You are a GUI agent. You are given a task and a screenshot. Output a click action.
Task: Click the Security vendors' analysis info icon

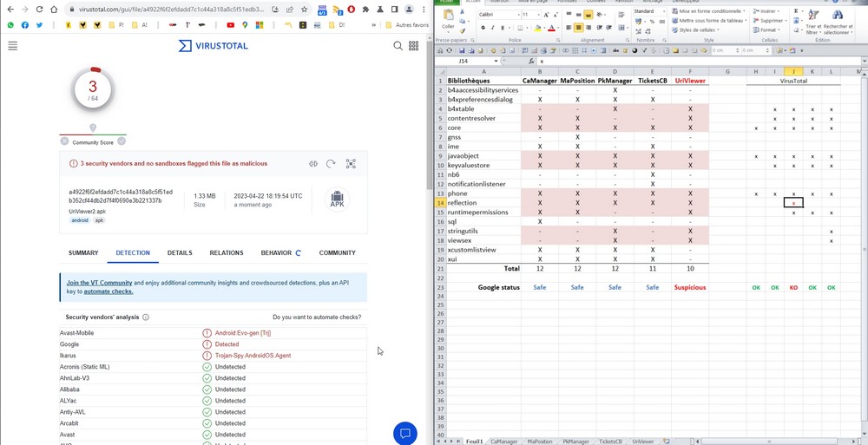coord(146,317)
